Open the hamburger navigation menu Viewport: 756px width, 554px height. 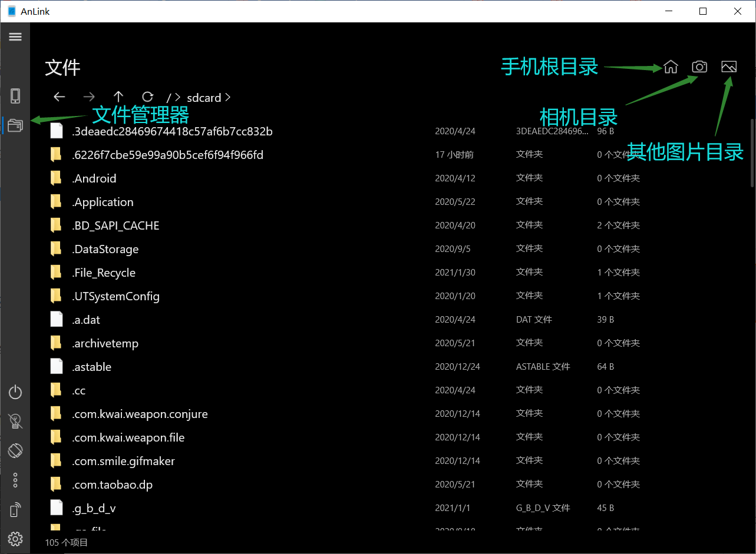pos(15,37)
